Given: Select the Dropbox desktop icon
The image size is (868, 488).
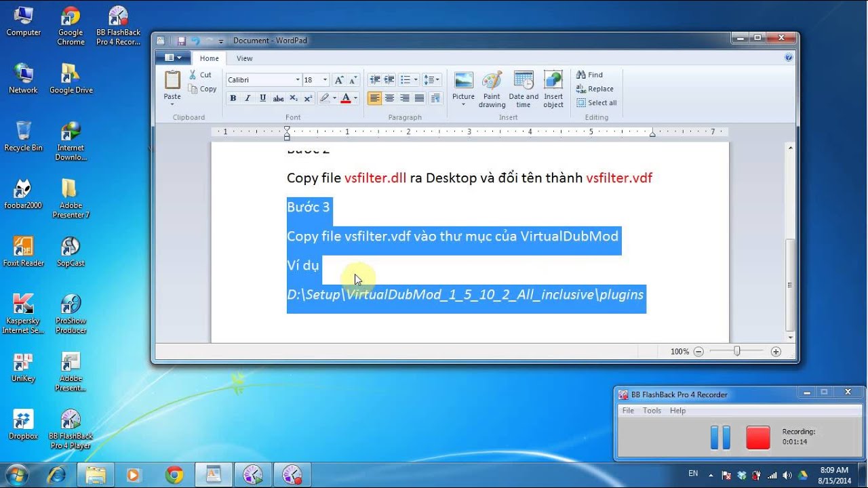Looking at the screenshot, I should click(x=23, y=426).
